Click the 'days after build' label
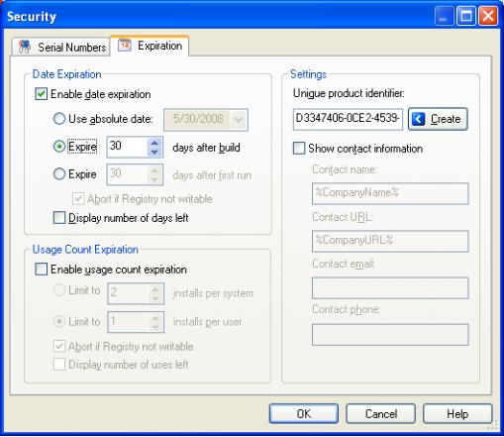Image resolution: width=504 pixels, height=437 pixels. [x=206, y=148]
